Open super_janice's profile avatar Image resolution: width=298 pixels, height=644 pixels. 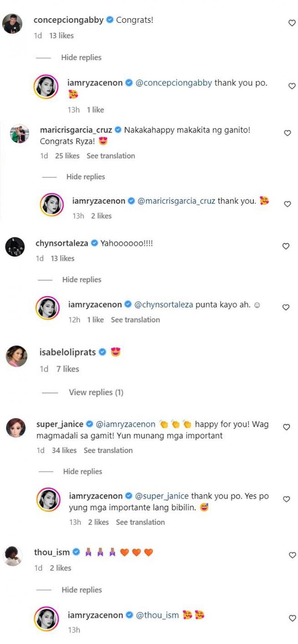16,428
